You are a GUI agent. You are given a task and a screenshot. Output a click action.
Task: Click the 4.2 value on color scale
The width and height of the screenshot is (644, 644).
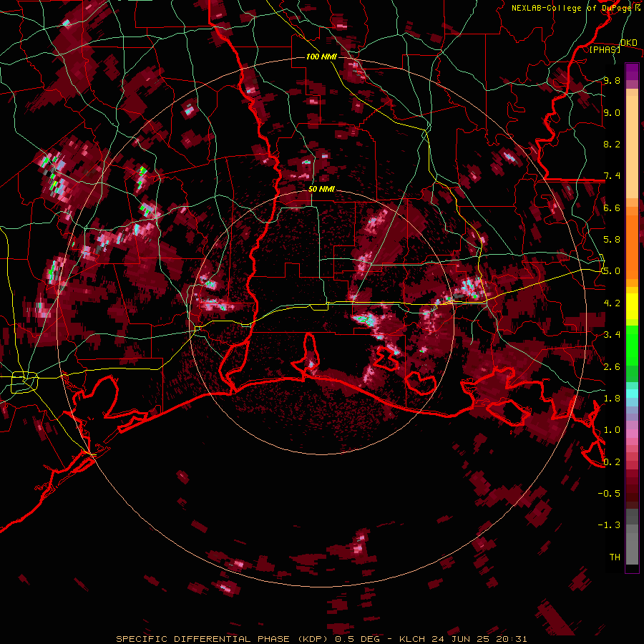(x=612, y=303)
